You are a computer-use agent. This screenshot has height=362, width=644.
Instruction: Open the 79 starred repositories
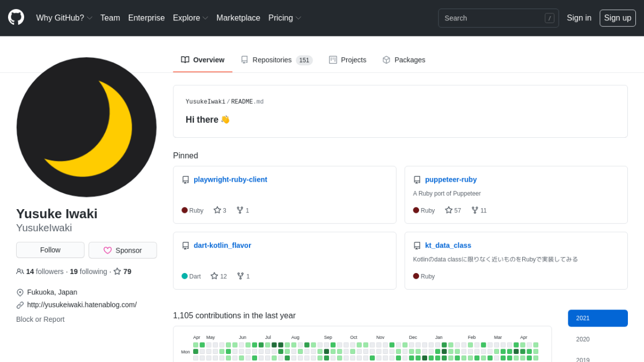(x=122, y=271)
